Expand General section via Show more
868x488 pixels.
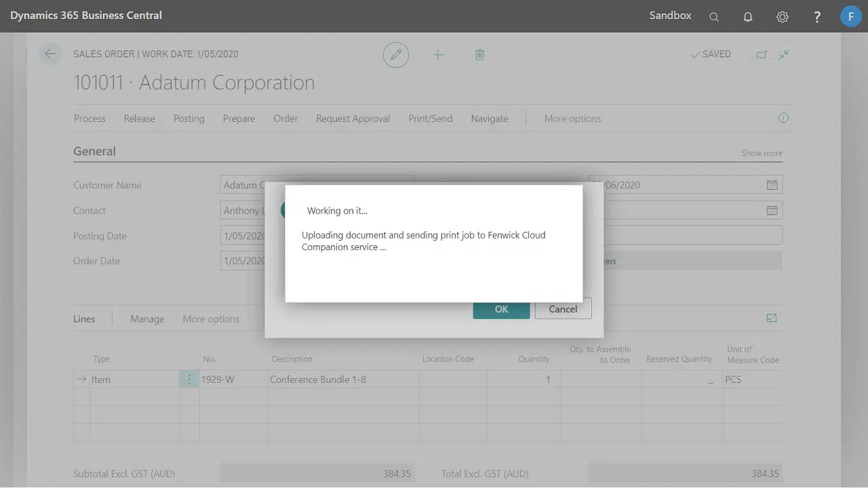coord(761,153)
